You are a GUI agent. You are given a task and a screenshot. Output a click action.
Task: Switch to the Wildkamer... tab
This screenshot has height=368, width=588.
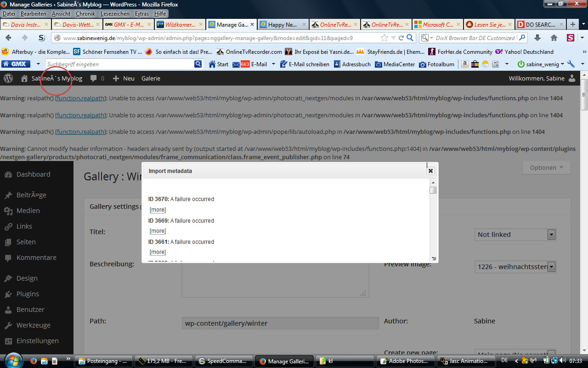click(x=179, y=25)
